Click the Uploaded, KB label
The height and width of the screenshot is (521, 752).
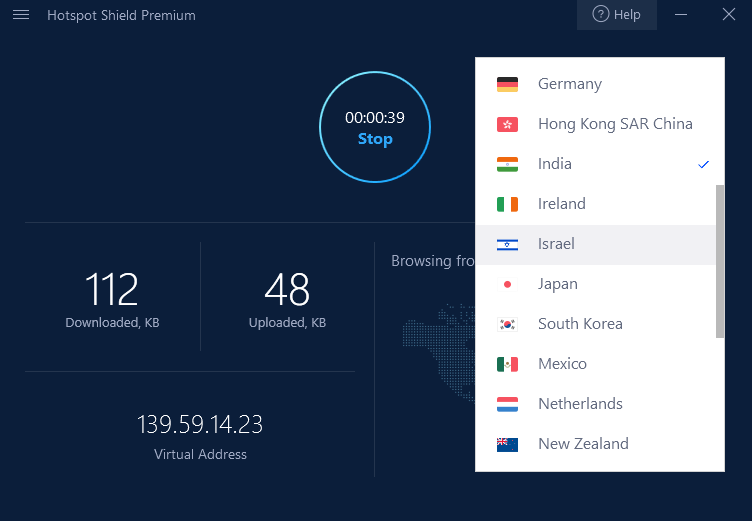pos(287,323)
